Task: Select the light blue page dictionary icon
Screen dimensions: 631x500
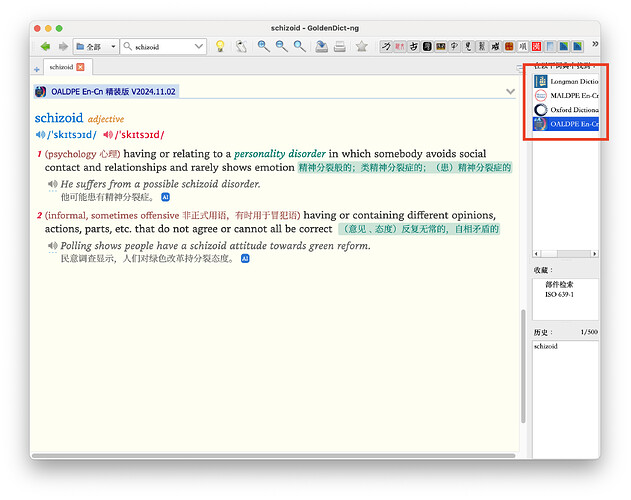Action: point(550,46)
